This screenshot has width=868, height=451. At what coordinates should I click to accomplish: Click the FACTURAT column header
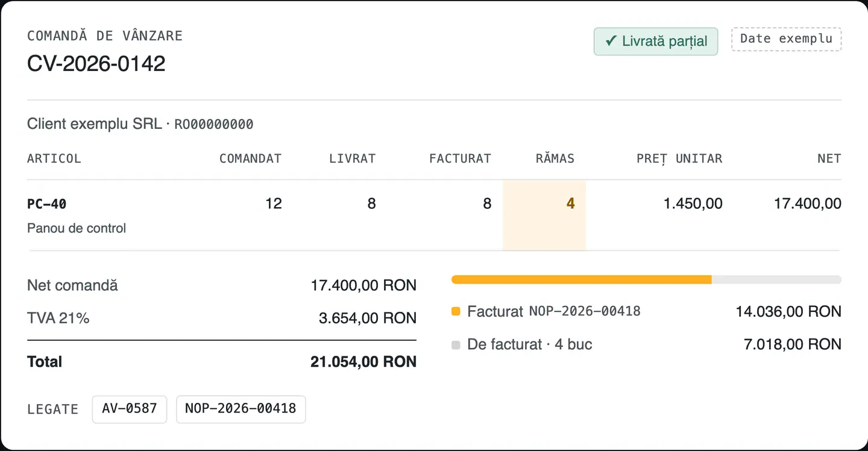coord(461,159)
